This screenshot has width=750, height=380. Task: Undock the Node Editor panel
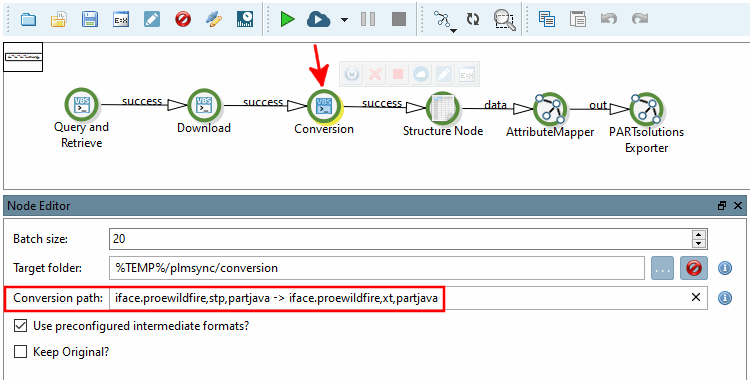point(722,206)
